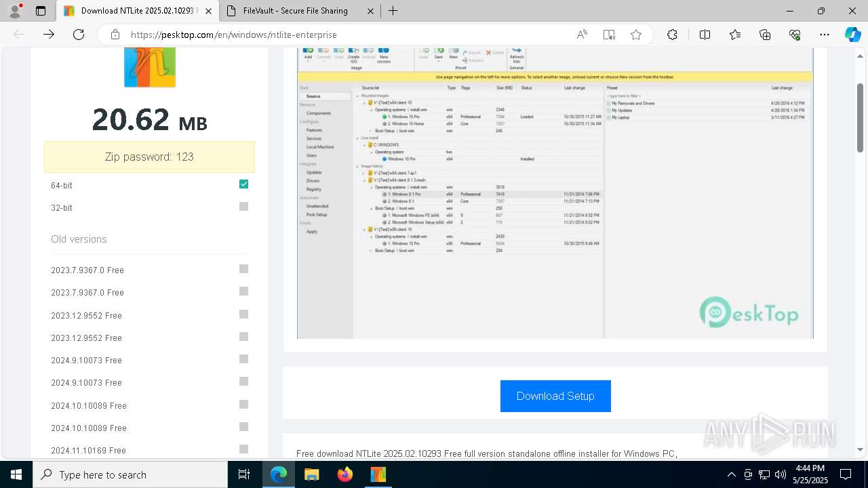View site information lock icon
Screen dimensions: 868x488
coord(115,35)
